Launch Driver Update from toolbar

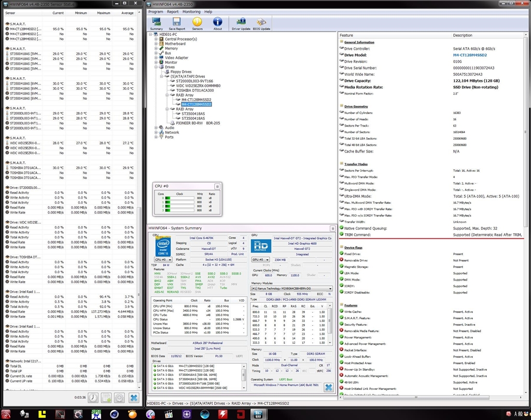241,23
